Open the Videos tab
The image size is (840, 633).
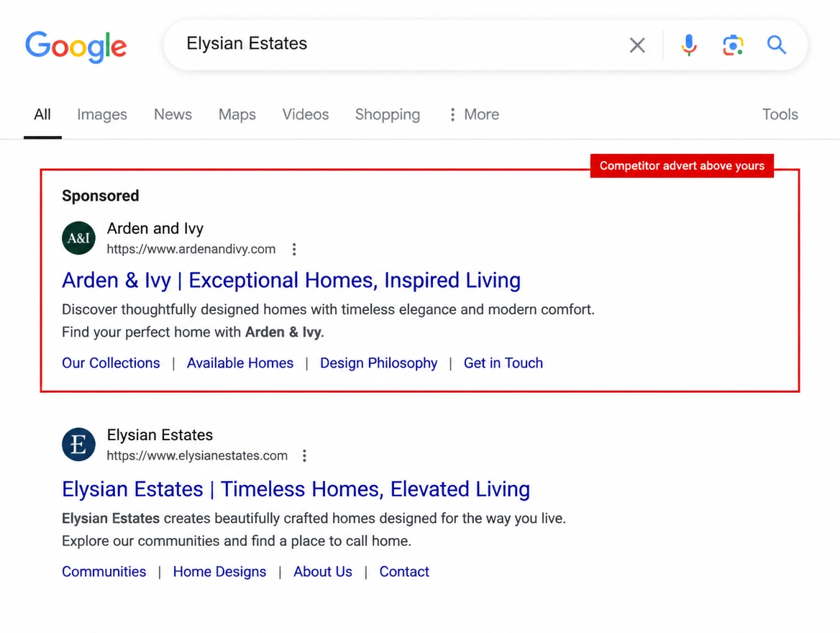[x=306, y=114]
